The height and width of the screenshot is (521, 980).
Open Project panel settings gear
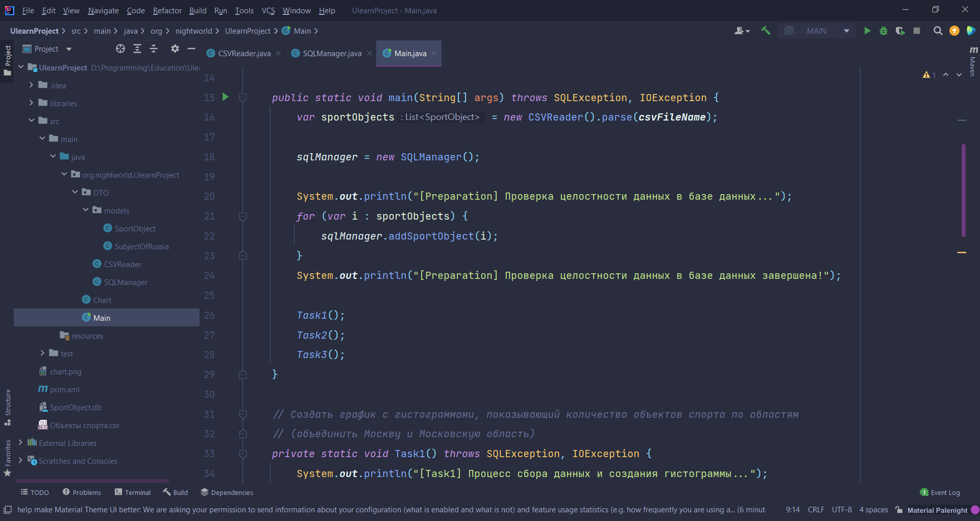pyautogui.click(x=175, y=49)
